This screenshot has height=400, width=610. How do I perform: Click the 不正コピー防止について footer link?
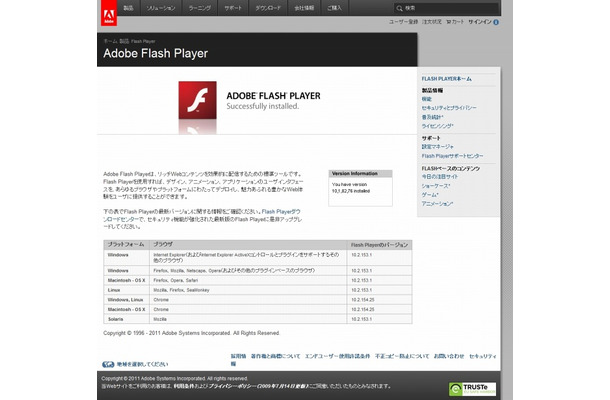(x=402, y=356)
